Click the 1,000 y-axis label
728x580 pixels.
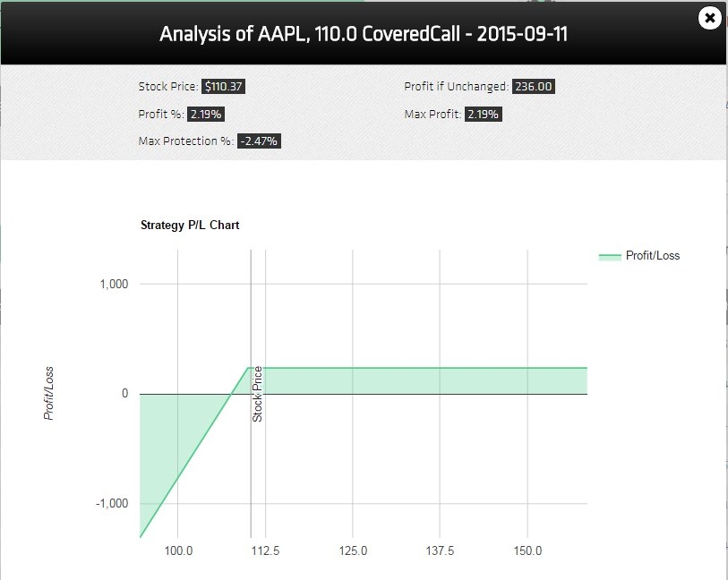114,284
